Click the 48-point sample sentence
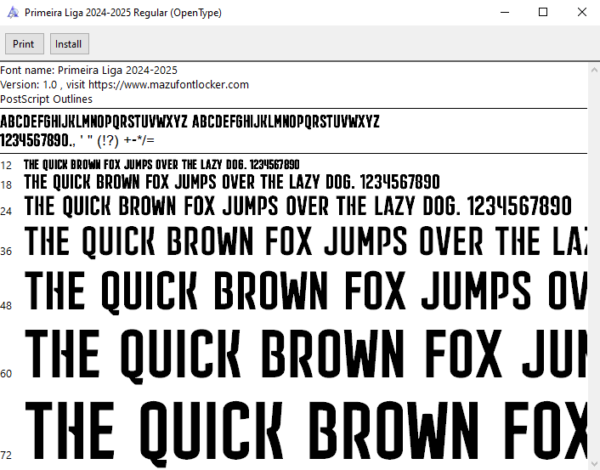Screen dimensions: 600x470 click(305, 291)
